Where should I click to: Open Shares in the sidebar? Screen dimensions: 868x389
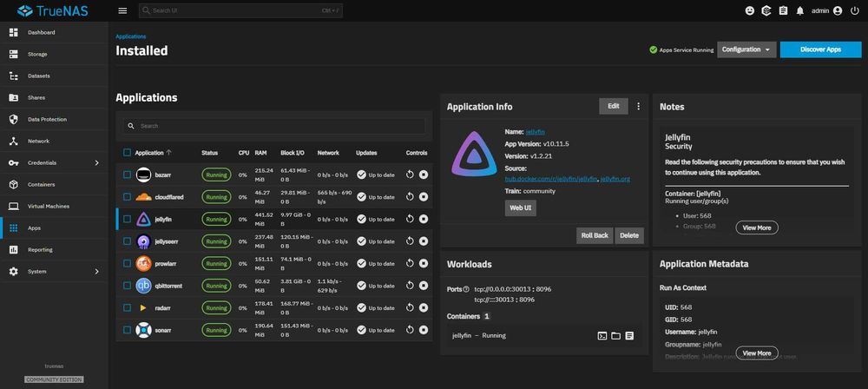tap(54, 97)
